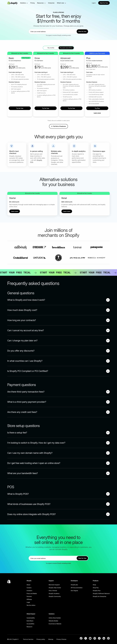Open Privacy policy in the footer
117x644 pixels.
pos(41,639)
